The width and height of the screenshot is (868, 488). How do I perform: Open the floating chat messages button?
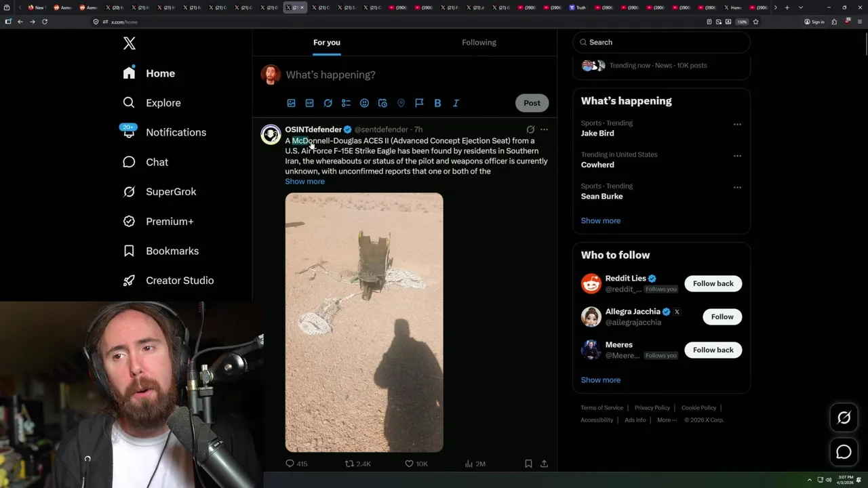(x=844, y=452)
